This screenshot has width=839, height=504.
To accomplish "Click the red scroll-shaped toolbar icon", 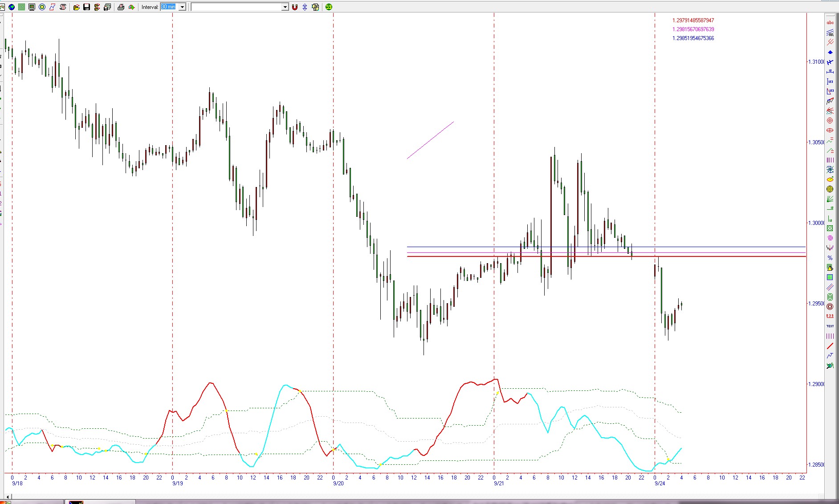I will [x=63, y=7].
